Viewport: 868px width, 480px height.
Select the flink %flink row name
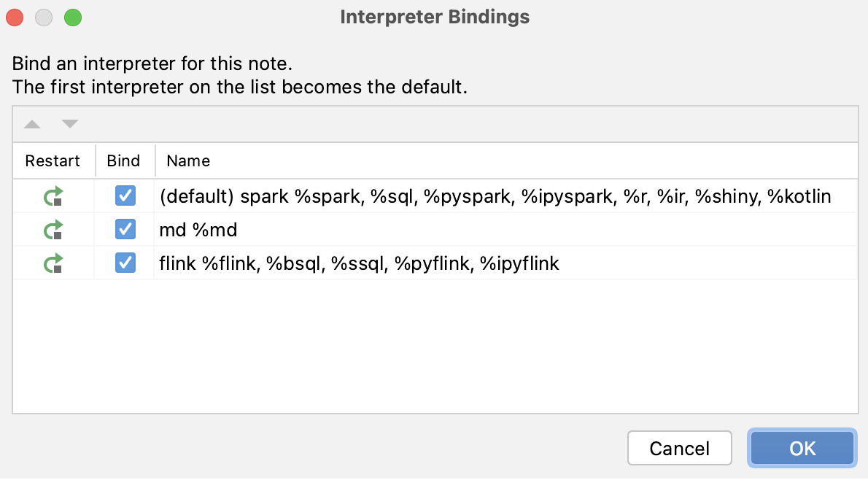359,263
